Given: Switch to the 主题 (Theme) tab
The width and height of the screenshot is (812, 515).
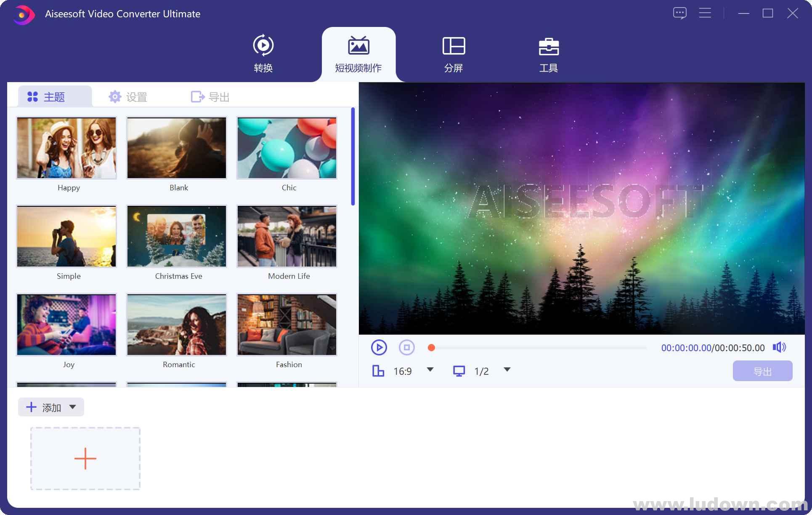Looking at the screenshot, I should (54, 96).
